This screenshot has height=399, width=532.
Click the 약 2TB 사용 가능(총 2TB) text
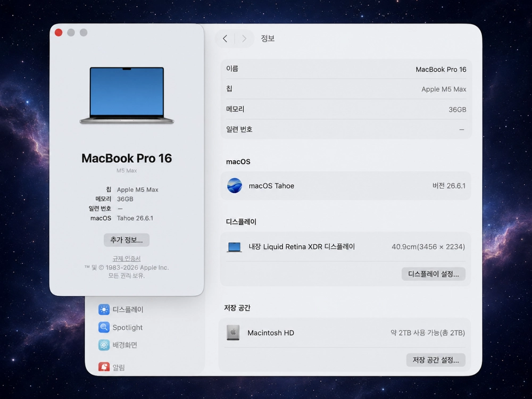(428, 333)
